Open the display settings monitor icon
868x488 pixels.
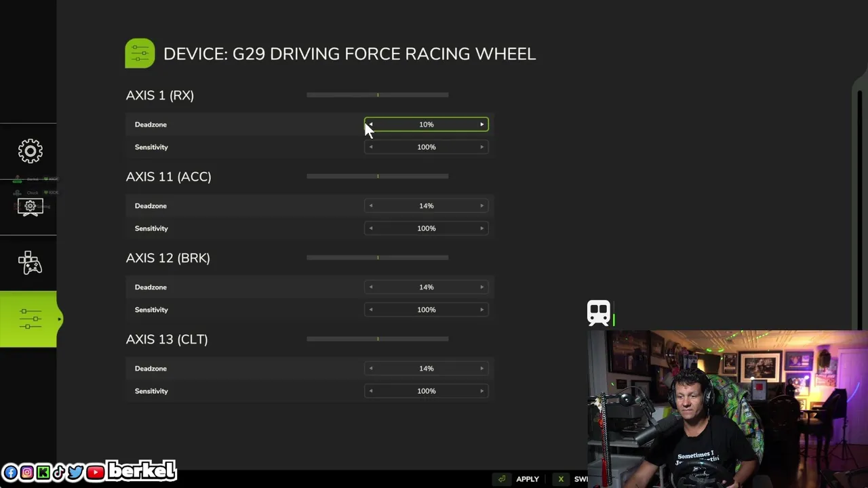pyautogui.click(x=30, y=207)
